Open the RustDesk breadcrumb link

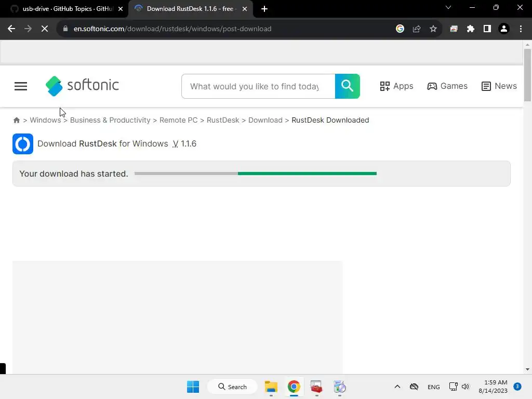click(x=223, y=120)
